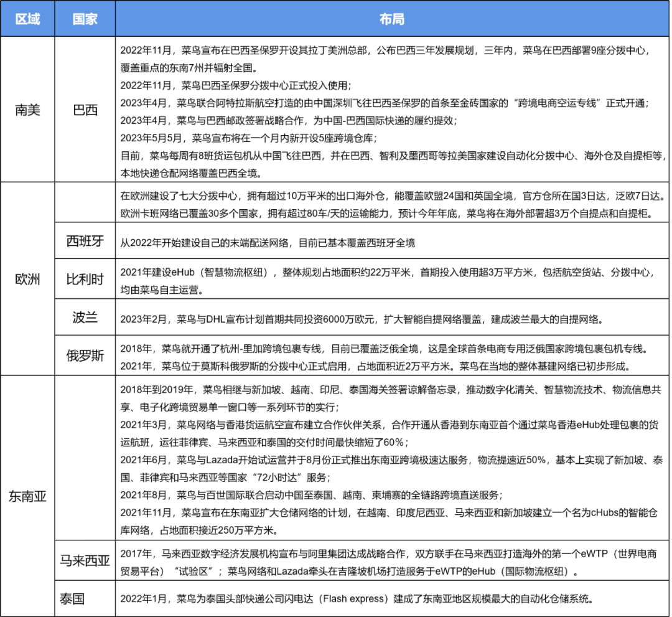The width and height of the screenshot is (672, 617).
Task: Click the line about 拉丁美洲总部 in São Paulo
Action: click(x=385, y=50)
